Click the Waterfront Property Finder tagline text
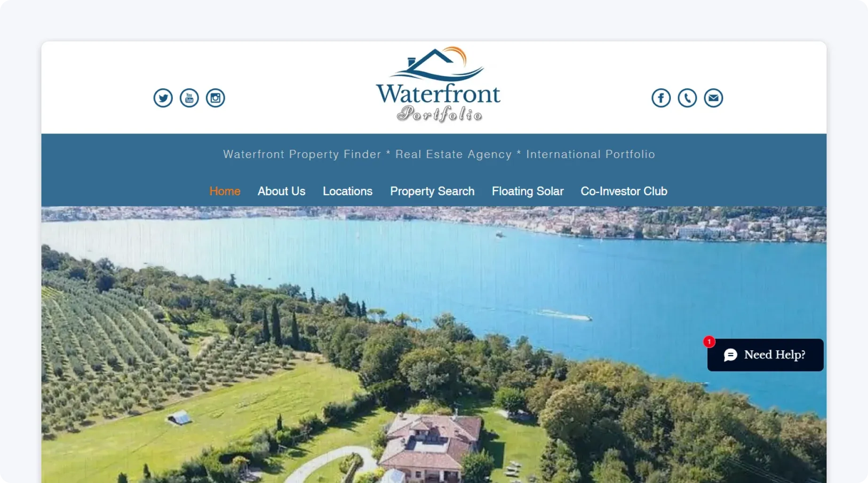 pyautogui.click(x=302, y=154)
